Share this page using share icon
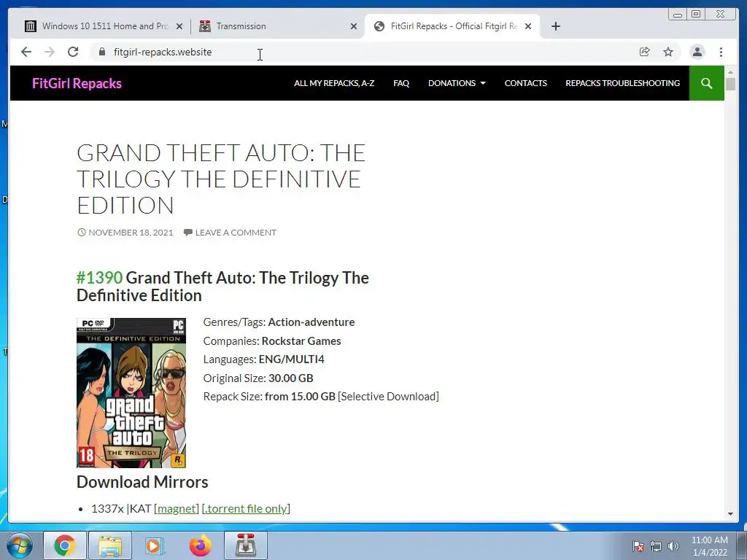The height and width of the screenshot is (560, 747). pos(645,52)
